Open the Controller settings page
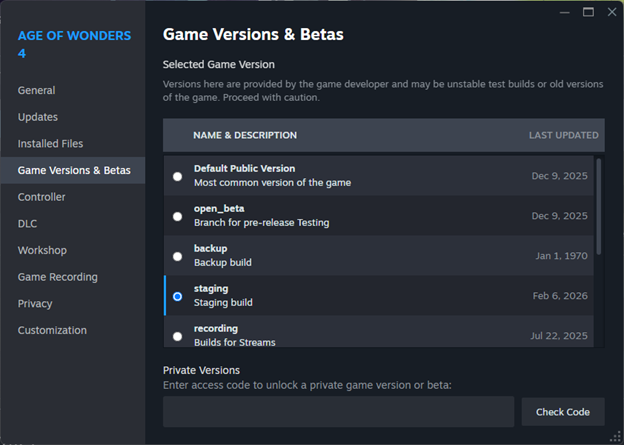 [41, 197]
